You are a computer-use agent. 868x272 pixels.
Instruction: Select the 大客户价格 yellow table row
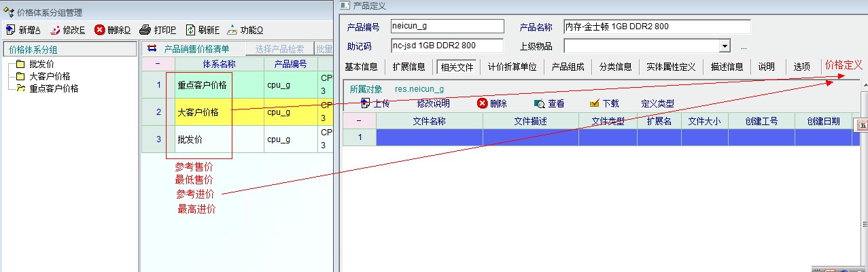(x=198, y=112)
